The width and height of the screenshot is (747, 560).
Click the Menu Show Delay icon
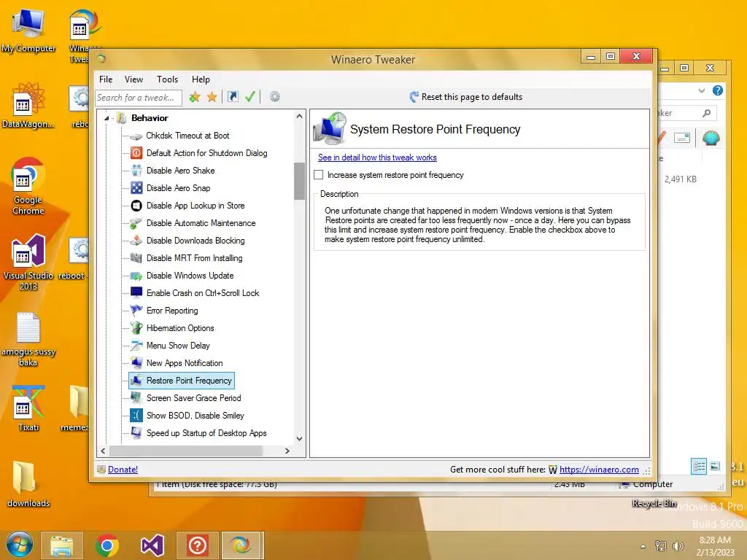[x=136, y=346]
